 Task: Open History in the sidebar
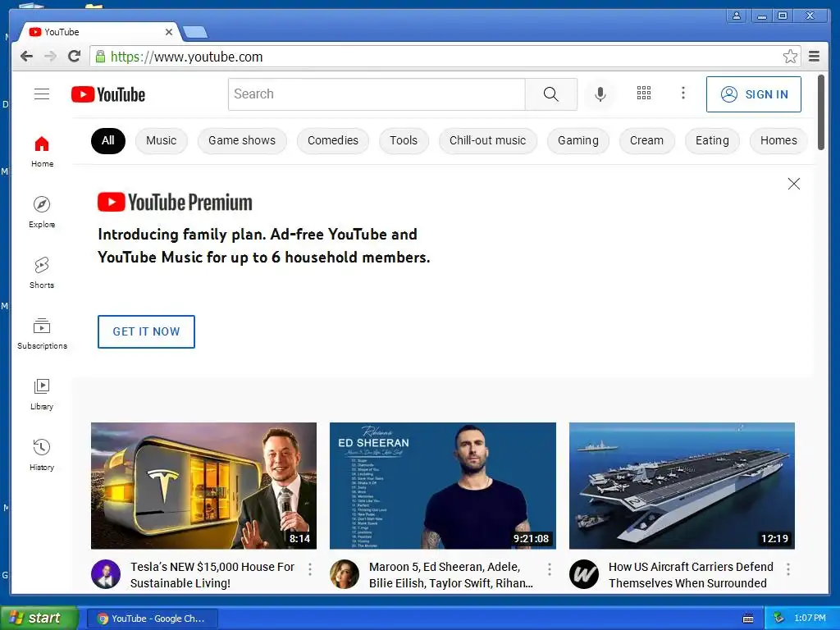42,454
